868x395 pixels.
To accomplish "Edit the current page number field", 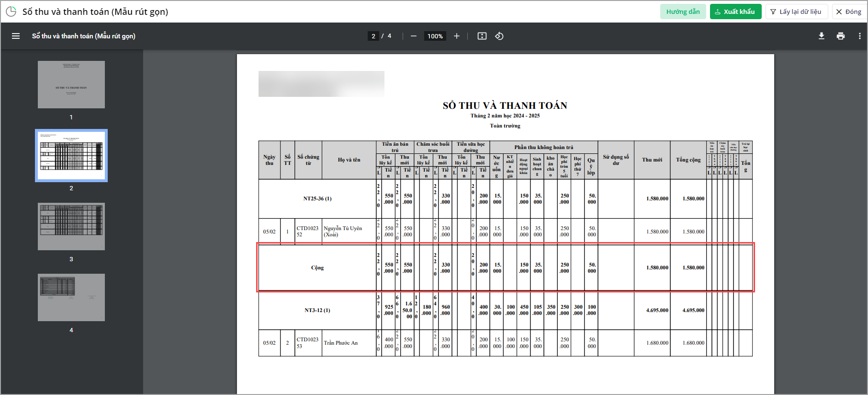I will tap(373, 36).
